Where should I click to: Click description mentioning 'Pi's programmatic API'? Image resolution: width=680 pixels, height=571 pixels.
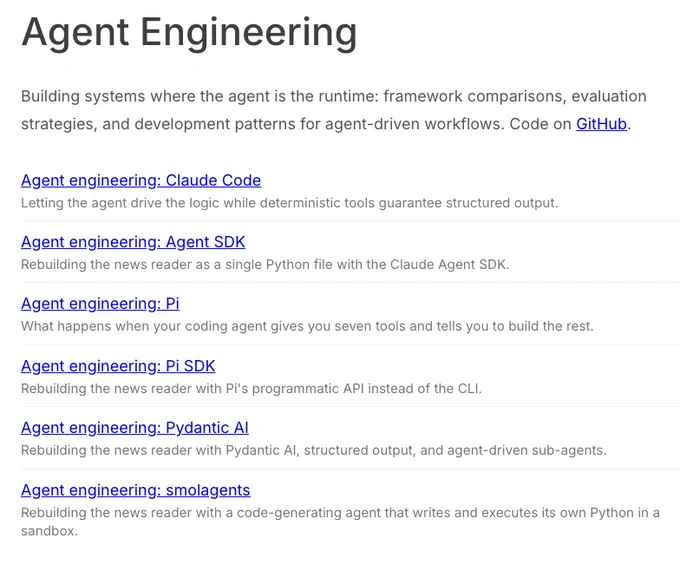pyautogui.click(x=252, y=388)
